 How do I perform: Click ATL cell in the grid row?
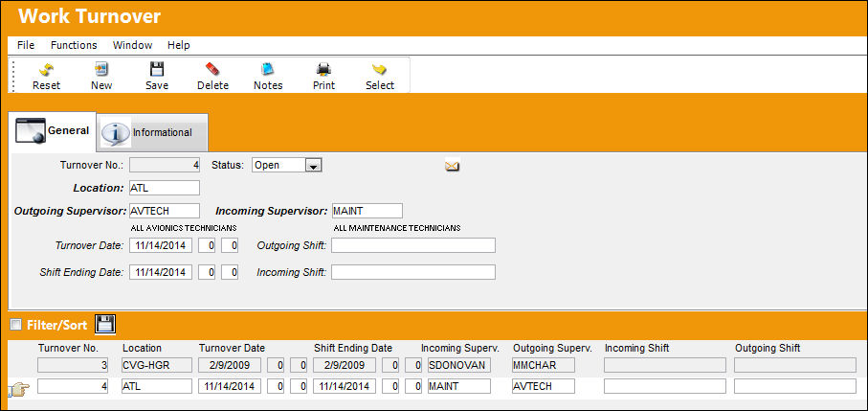(157, 386)
